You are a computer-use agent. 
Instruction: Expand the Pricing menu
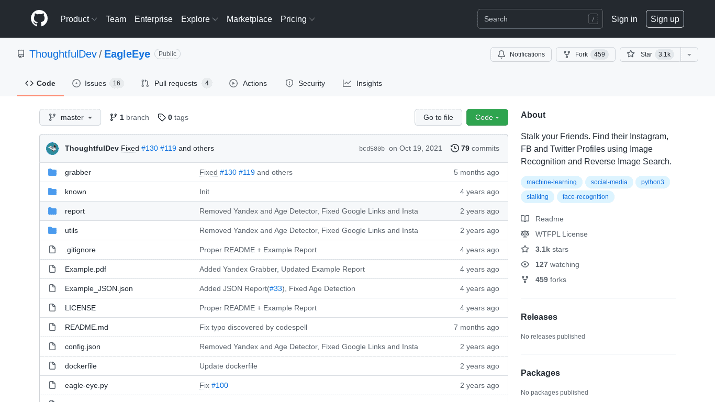(297, 19)
